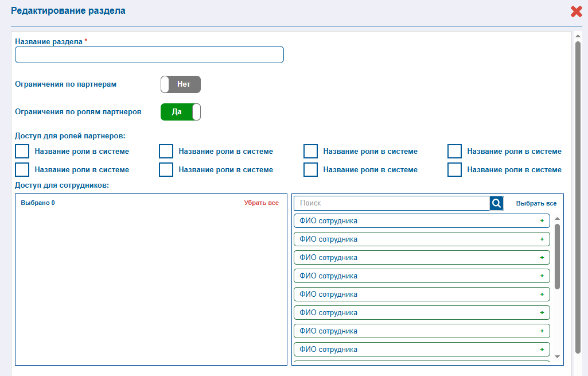The image size is (588, 376).
Task: Click the Доступ для сотрудников: label
Action: click(62, 185)
